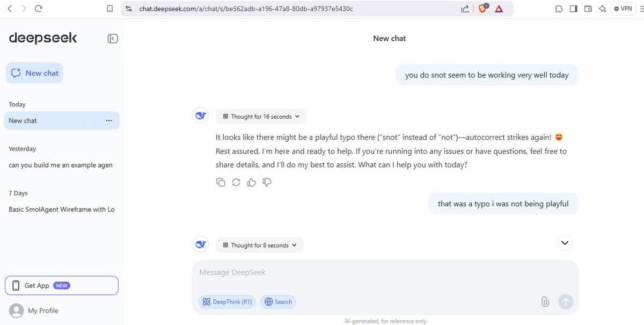
Task: Open the 'New chat' conversation under Today
Action: [x=62, y=121]
